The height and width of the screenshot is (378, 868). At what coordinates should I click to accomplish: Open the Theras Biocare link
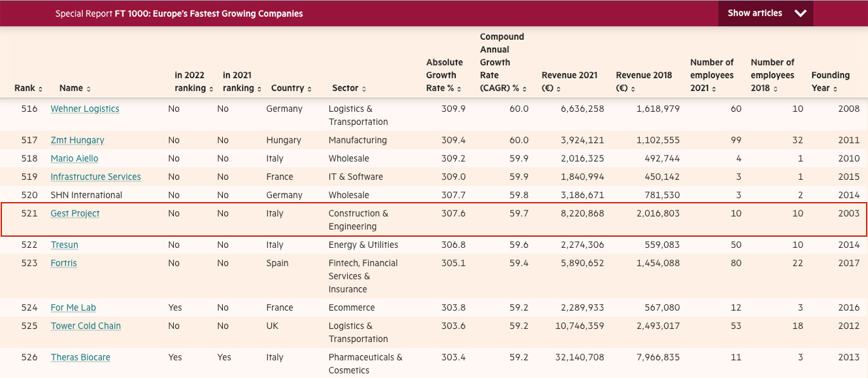(x=80, y=357)
